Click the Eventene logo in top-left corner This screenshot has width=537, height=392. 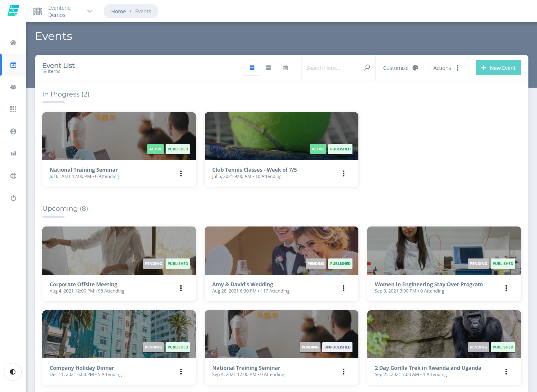click(13, 11)
